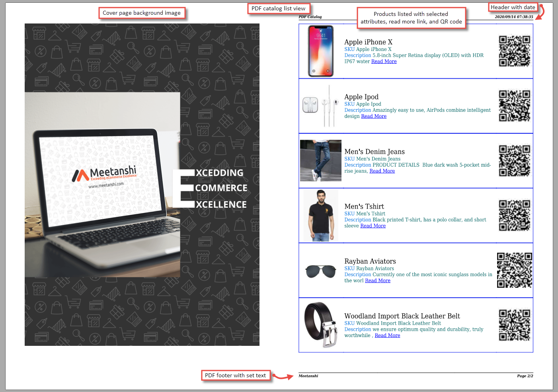Click the Apple iPhone X QR code
This screenshot has width=558, height=392.
click(x=515, y=51)
